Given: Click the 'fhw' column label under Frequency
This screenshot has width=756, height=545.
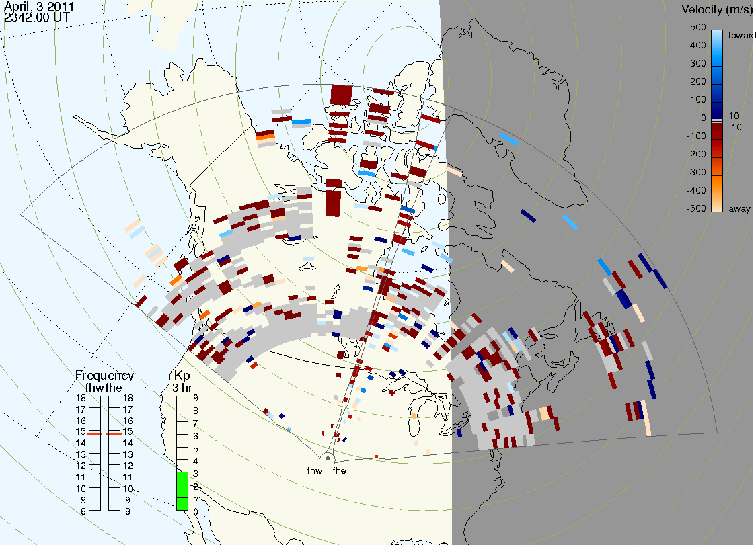Looking at the screenshot, I should pyautogui.click(x=93, y=388).
